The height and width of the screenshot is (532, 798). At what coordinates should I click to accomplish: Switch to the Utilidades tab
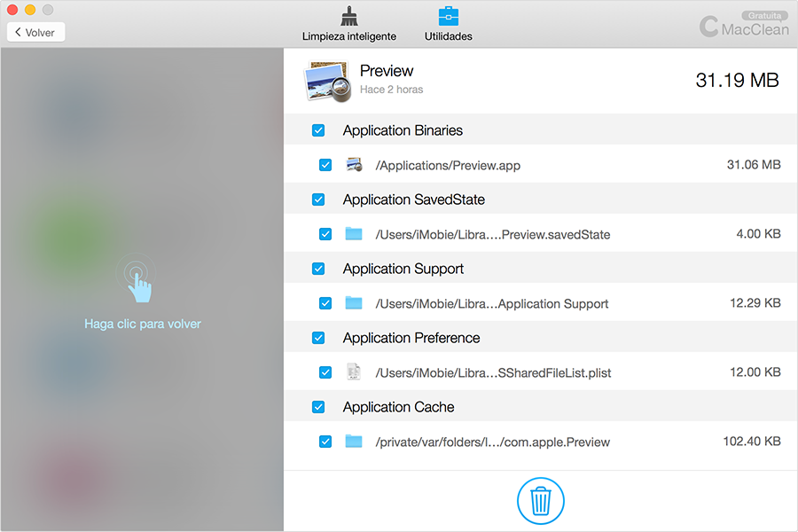tap(449, 36)
